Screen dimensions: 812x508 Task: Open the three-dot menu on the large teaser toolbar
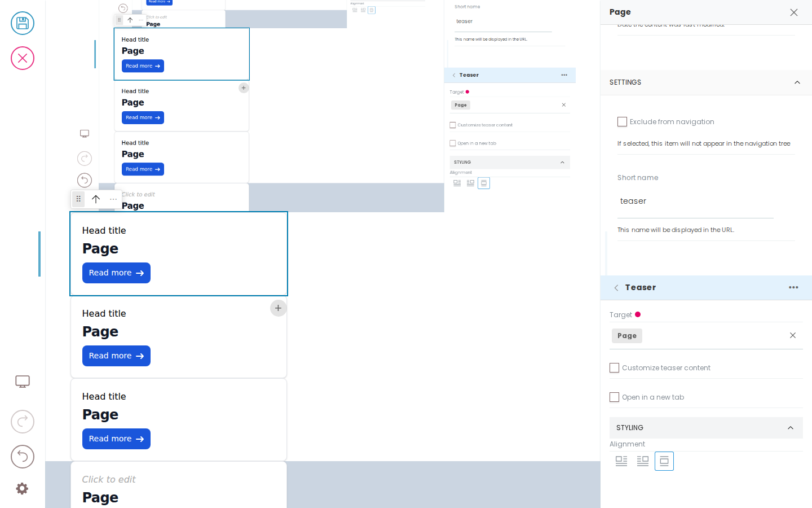pos(113,199)
